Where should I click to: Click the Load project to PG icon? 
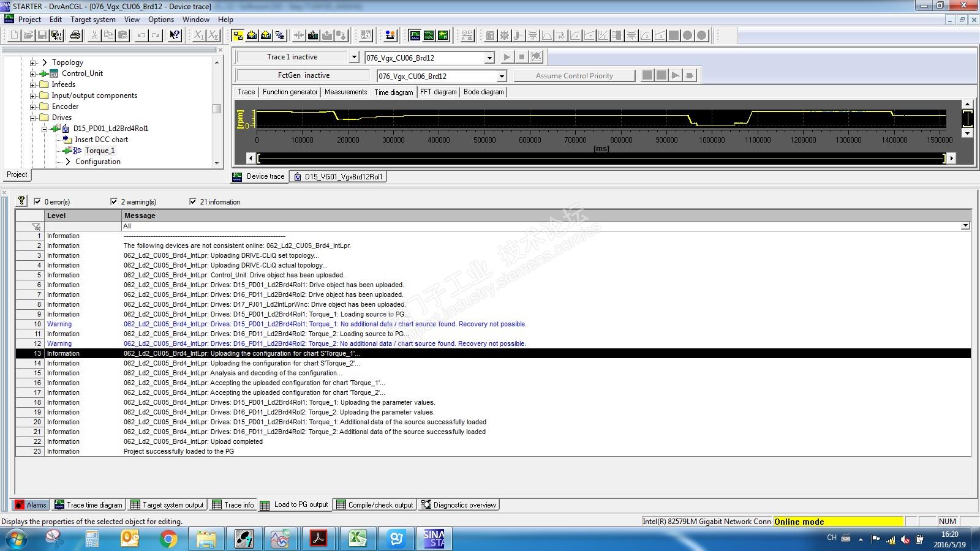coord(266,36)
